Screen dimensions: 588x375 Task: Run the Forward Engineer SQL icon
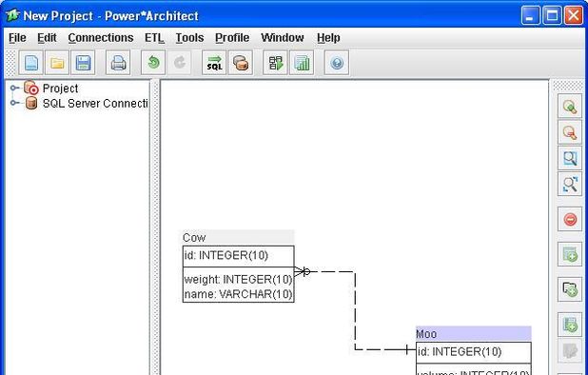(x=214, y=63)
